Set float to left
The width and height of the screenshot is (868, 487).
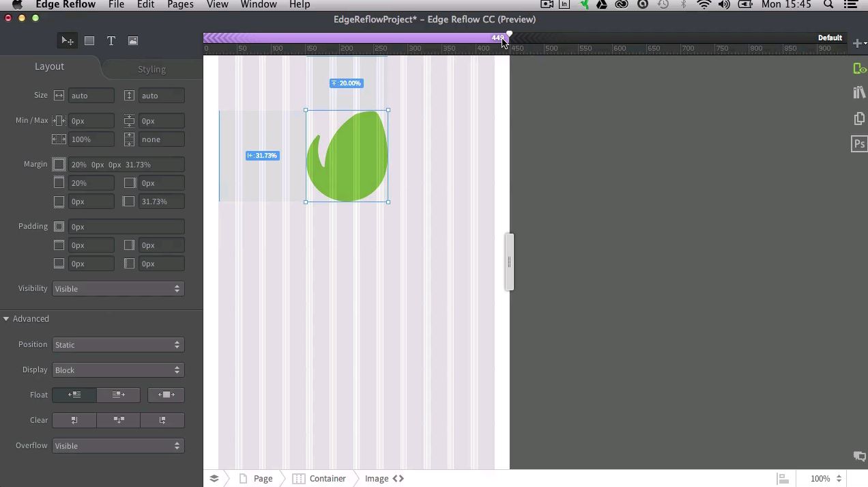pyautogui.click(x=74, y=395)
